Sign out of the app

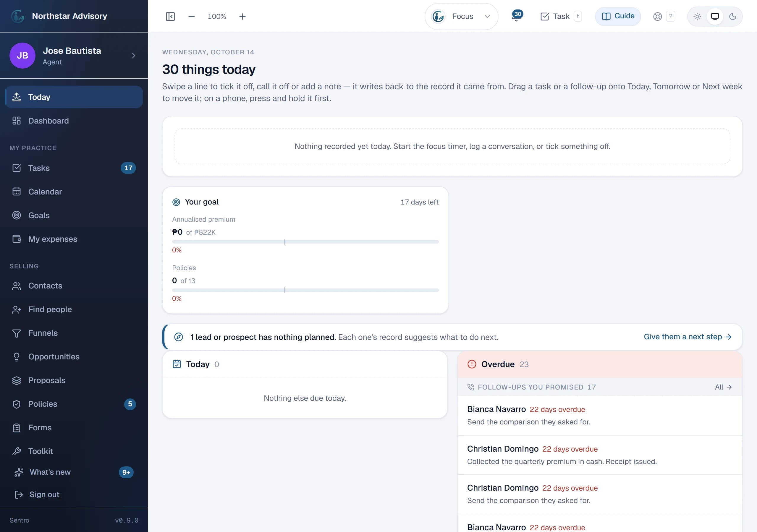click(x=74, y=494)
